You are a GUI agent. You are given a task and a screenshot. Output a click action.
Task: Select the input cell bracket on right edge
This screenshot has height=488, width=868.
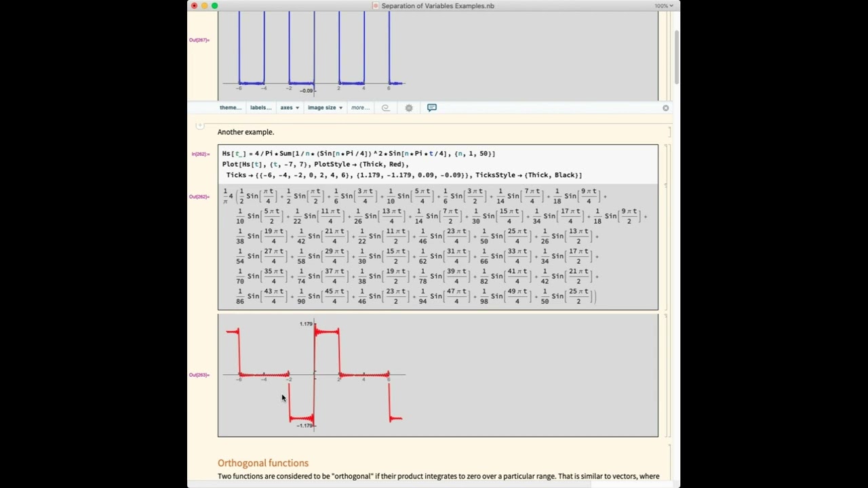[x=665, y=164]
